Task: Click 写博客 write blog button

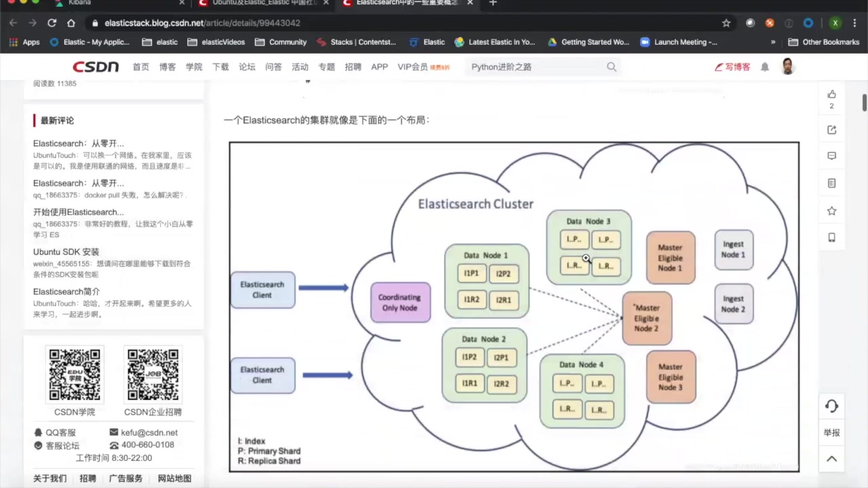Action: (732, 67)
